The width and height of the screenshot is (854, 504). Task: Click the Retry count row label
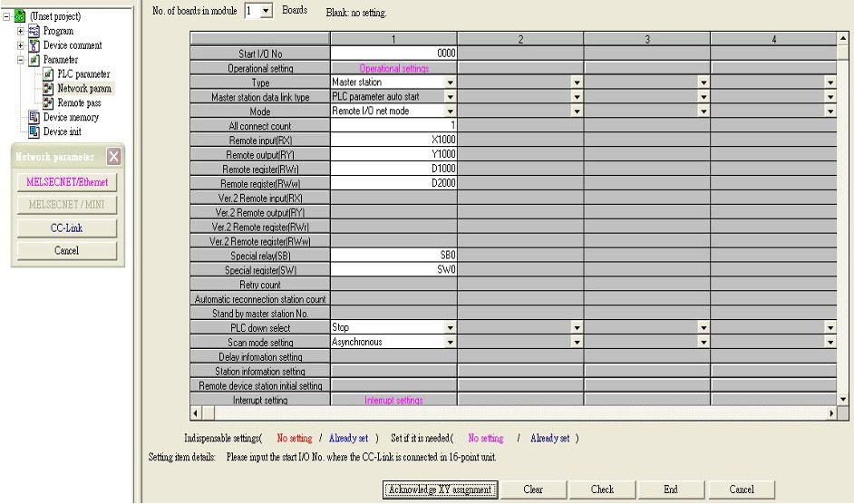pos(260,285)
